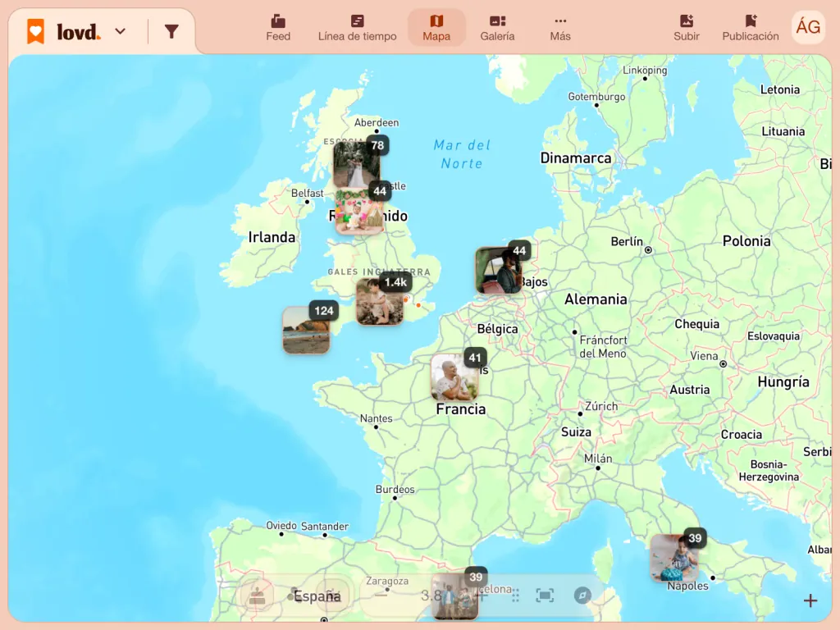Switch to the Feed tab
This screenshot has width=840, height=630.
tap(278, 28)
